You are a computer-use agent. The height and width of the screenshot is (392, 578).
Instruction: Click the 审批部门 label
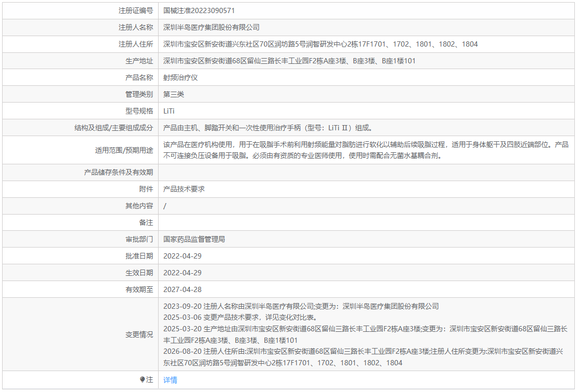pos(139,240)
